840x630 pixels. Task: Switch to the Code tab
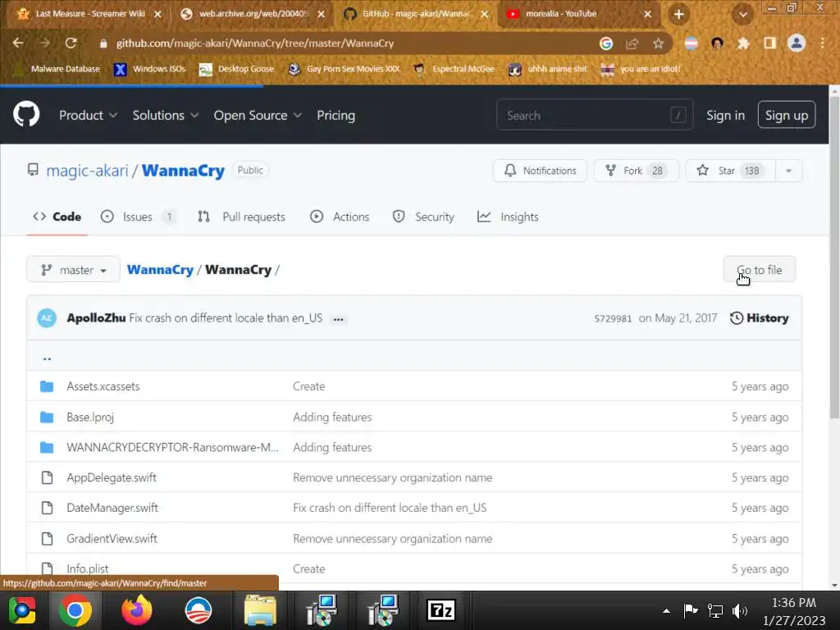(57, 217)
